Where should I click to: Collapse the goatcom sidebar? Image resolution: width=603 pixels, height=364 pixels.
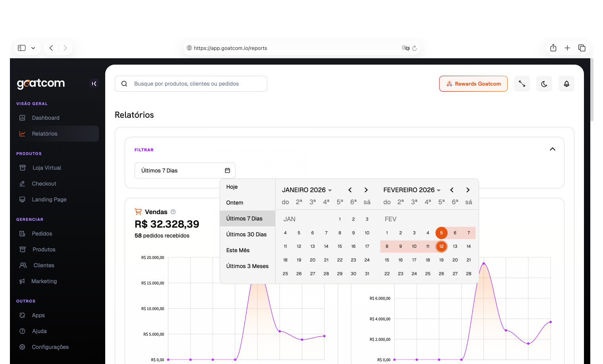click(x=94, y=84)
